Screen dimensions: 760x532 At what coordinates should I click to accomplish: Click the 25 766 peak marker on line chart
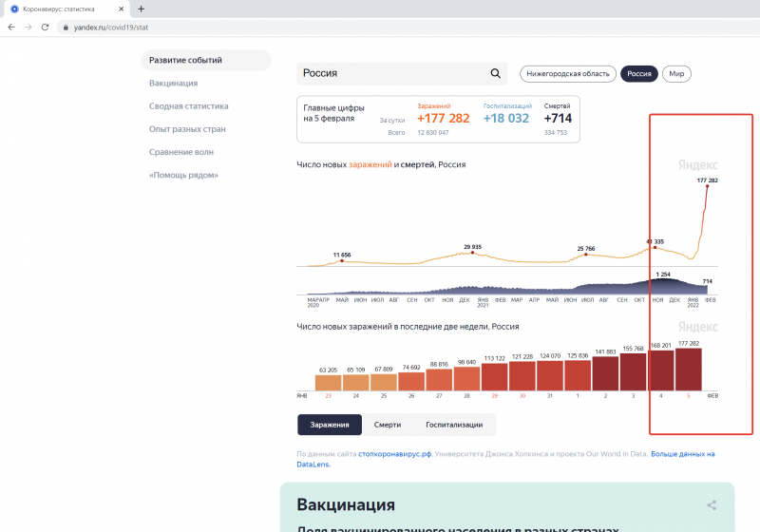click(x=586, y=255)
